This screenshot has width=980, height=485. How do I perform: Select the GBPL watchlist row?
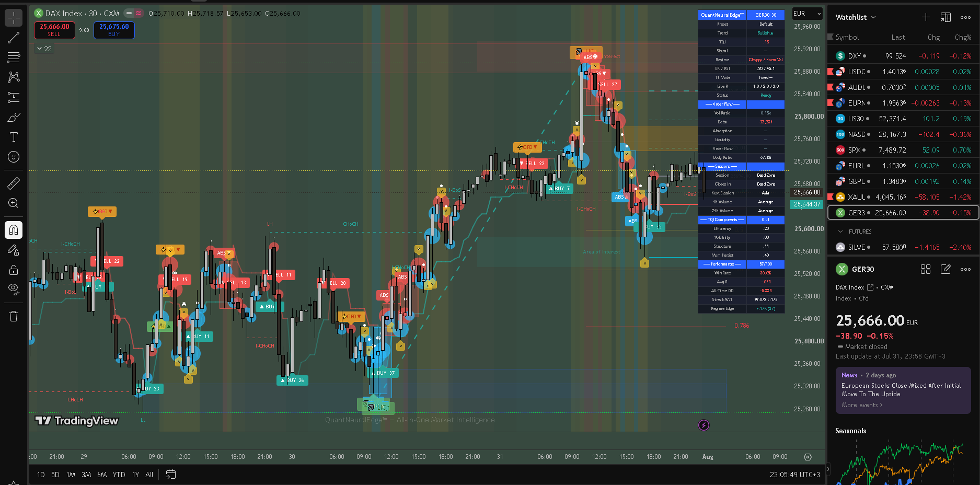pos(903,181)
